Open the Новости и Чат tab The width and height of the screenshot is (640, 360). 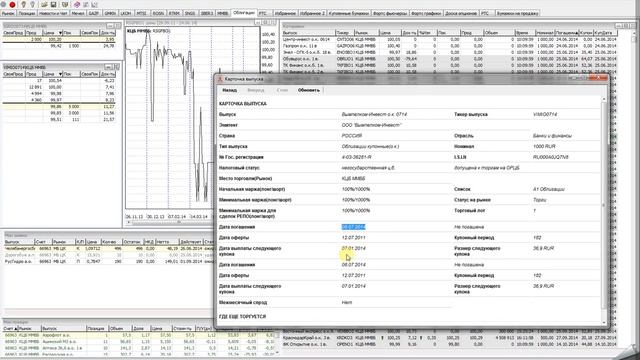click(x=53, y=13)
